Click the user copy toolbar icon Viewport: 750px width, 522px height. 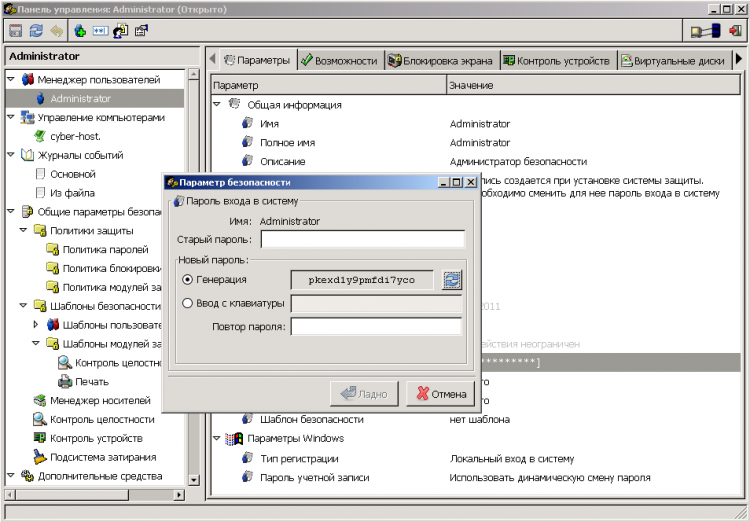coord(121,31)
